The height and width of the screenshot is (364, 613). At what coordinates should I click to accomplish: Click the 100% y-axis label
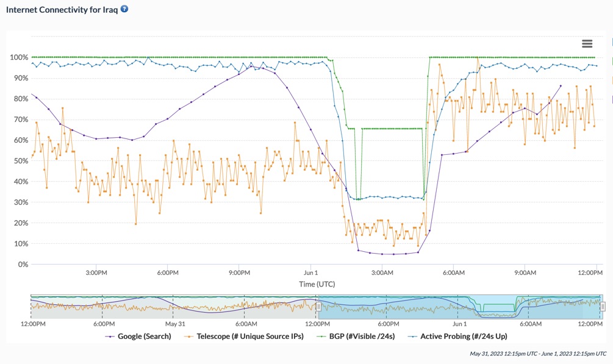point(19,57)
